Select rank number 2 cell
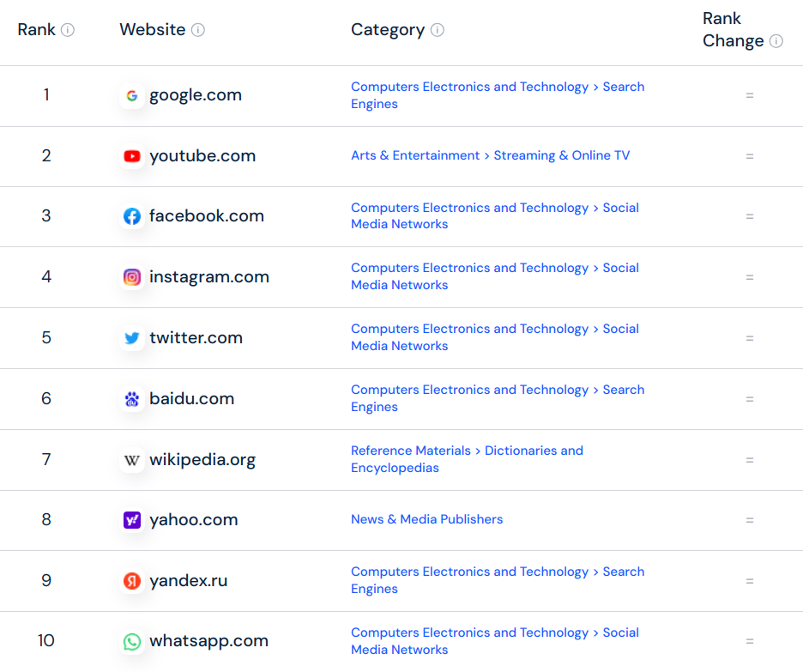This screenshot has width=803, height=672. [46, 155]
